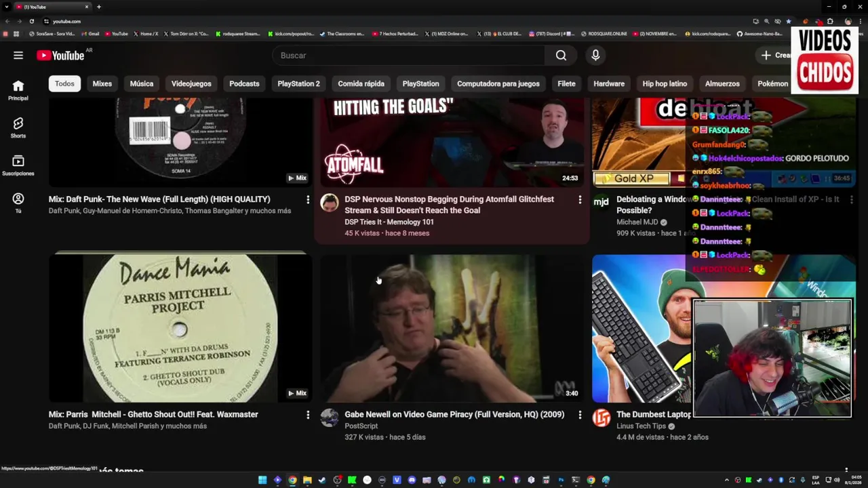Open Steam from taskbar
Image resolution: width=868 pixels, height=488 pixels.
[x=322, y=480]
